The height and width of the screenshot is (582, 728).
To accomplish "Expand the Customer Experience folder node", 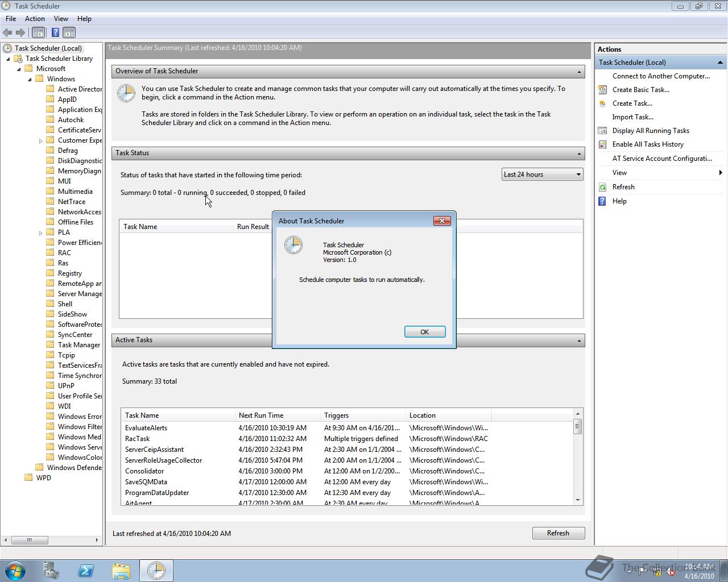I will pyautogui.click(x=40, y=140).
